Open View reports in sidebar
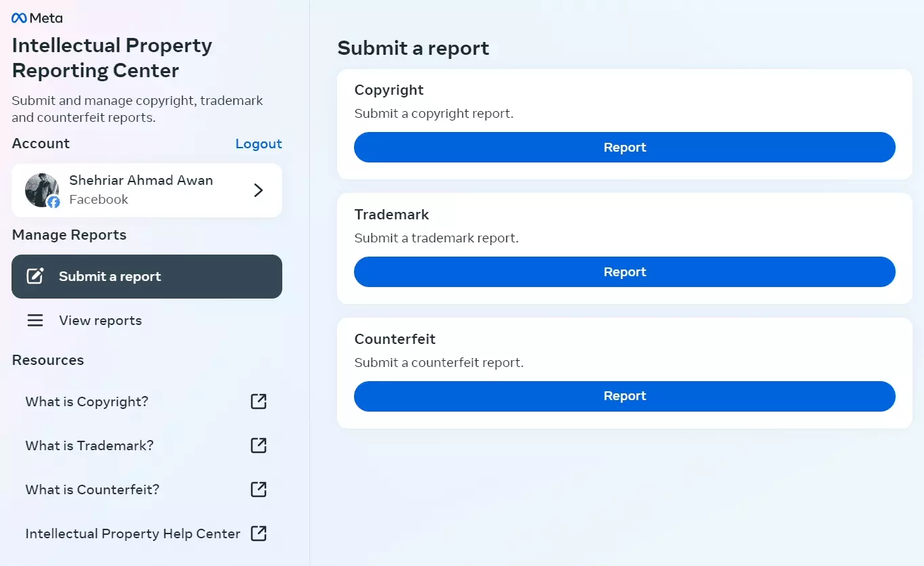Viewport: 924px width, 566px height. (147, 320)
